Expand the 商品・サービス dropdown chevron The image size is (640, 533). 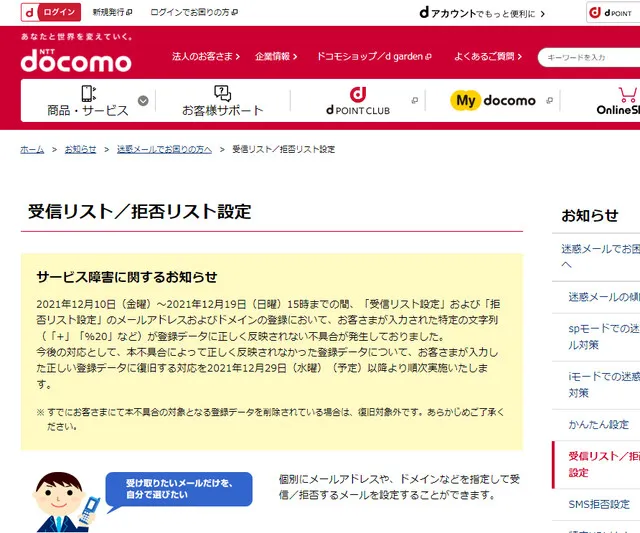click(x=143, y=101)
